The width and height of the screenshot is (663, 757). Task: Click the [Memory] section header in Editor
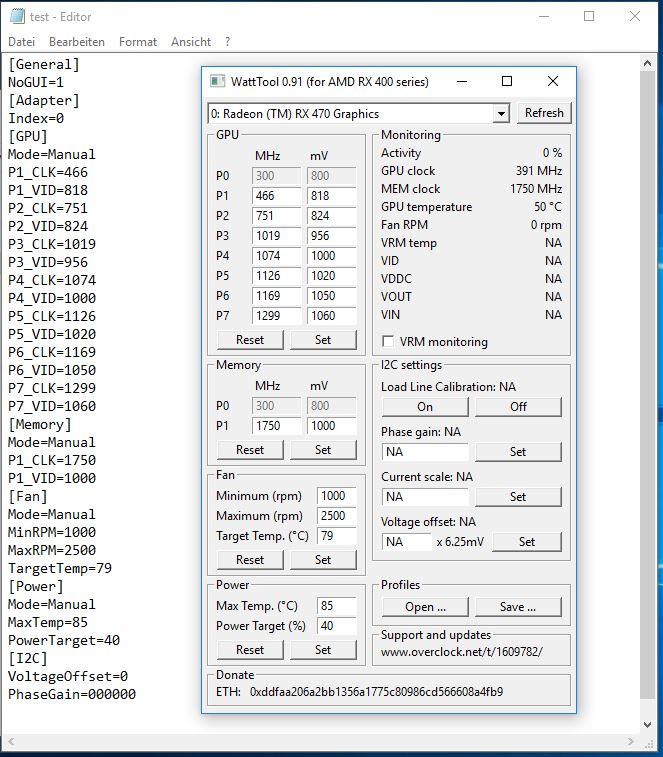[40, 425]
